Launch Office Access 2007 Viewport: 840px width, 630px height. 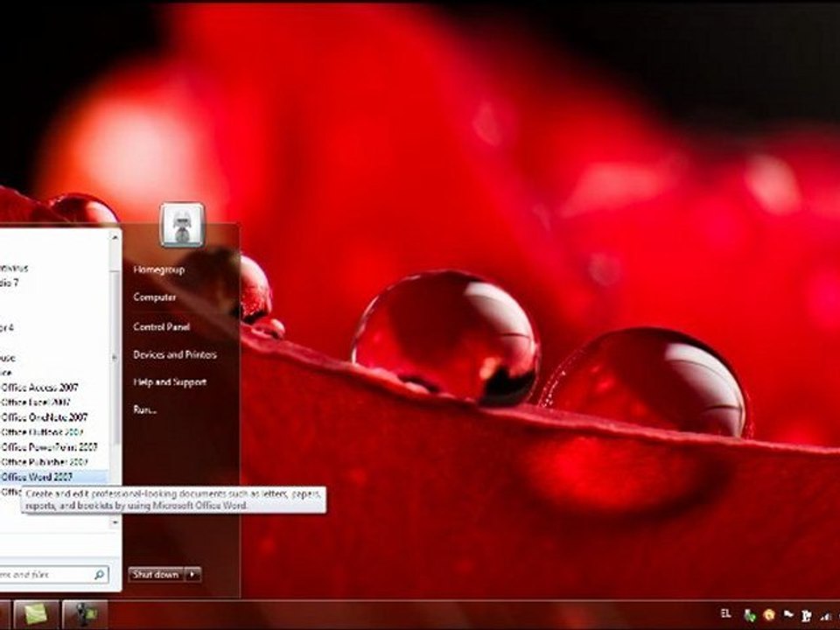(39, 388)
